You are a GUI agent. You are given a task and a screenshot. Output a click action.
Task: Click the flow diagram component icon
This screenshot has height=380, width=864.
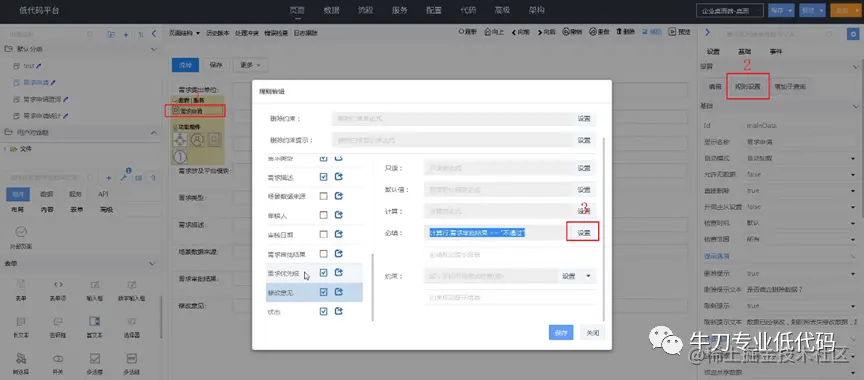click(x=180, y=140)
